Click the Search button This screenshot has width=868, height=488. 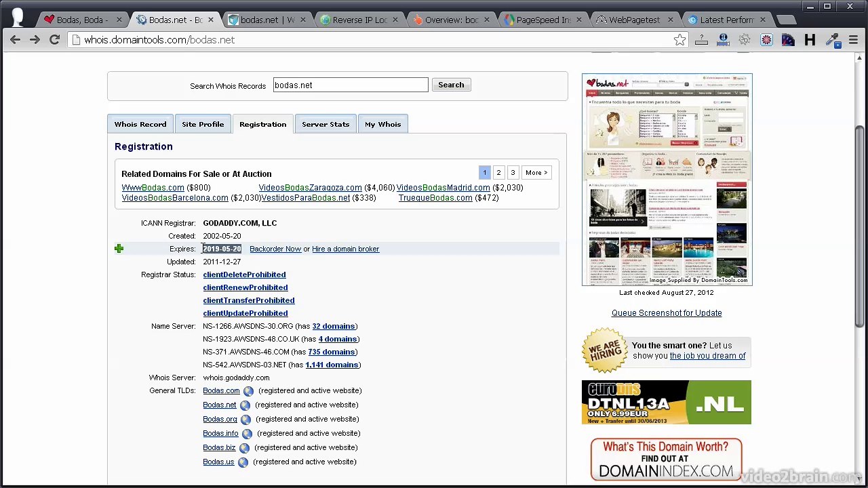(x=451, y=85)
